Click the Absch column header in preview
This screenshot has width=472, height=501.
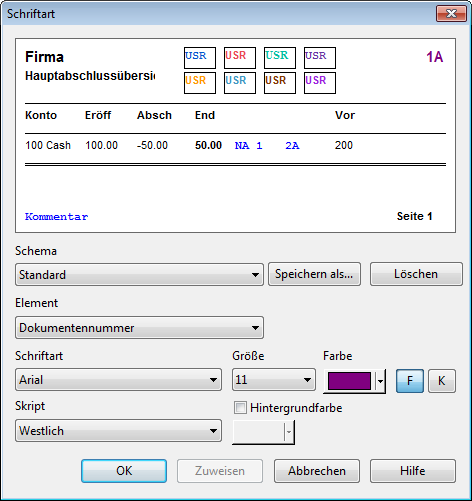(x=154, y=115)
